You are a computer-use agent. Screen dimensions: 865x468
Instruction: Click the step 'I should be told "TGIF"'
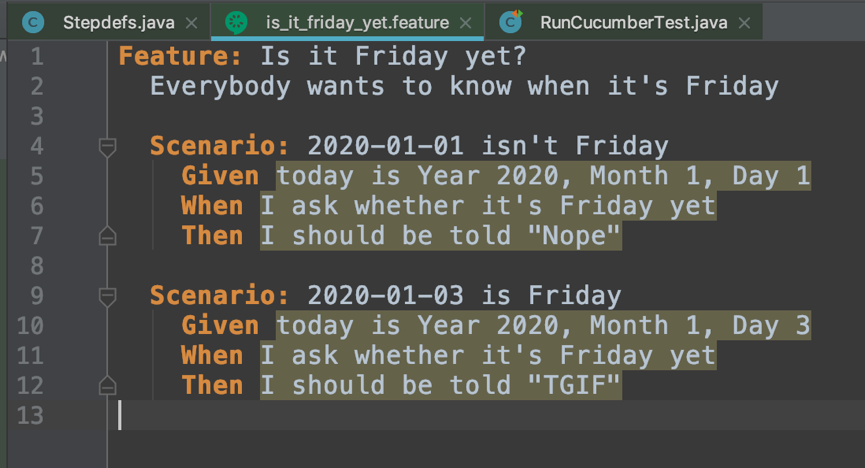pyautogui.click(x=441, y=385)
